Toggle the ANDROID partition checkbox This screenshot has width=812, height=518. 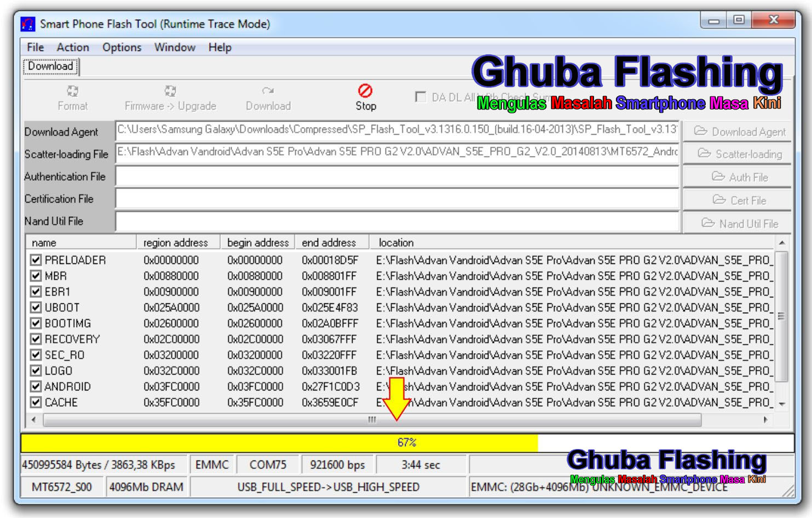[35, 387]
